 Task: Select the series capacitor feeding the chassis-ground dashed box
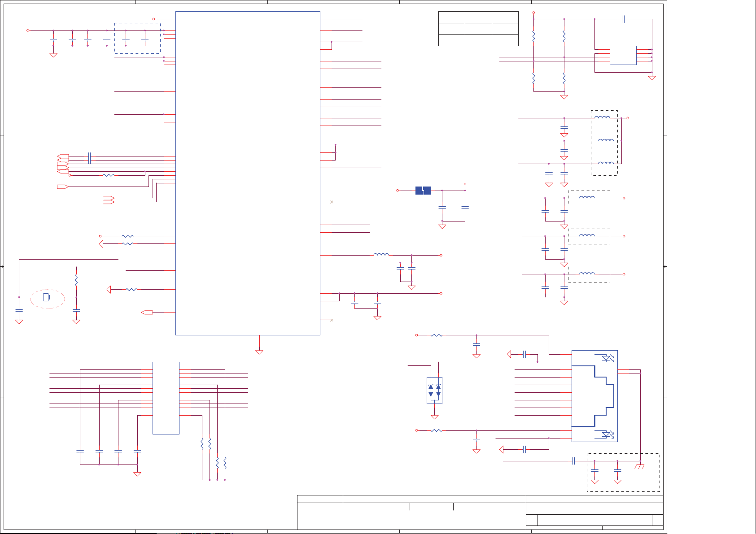574,461
